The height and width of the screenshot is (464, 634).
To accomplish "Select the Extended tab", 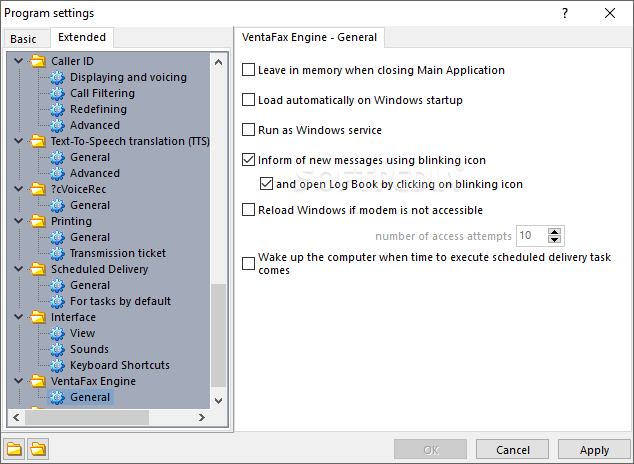I will pyautogui.click(x=82, y=37).
